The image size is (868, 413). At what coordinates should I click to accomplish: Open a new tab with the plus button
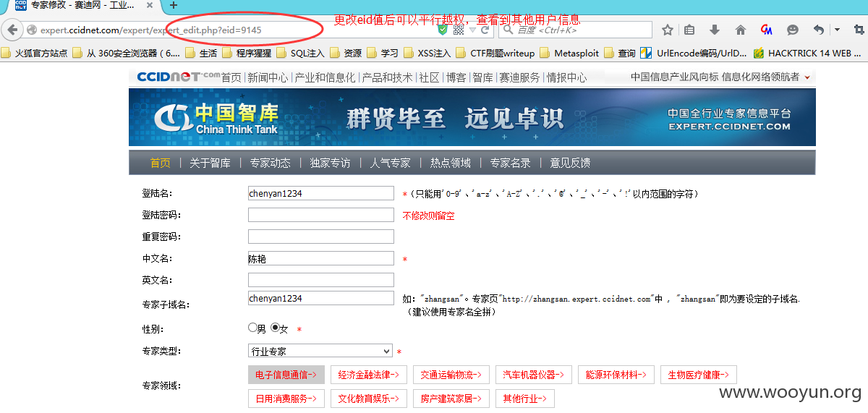click(x=174, y=6)
